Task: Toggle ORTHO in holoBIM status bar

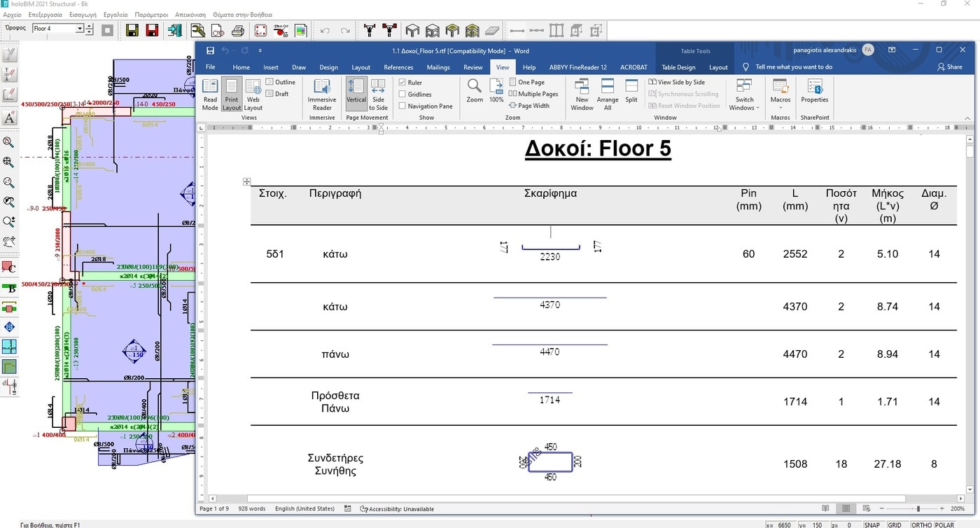Action: (921, 524)
